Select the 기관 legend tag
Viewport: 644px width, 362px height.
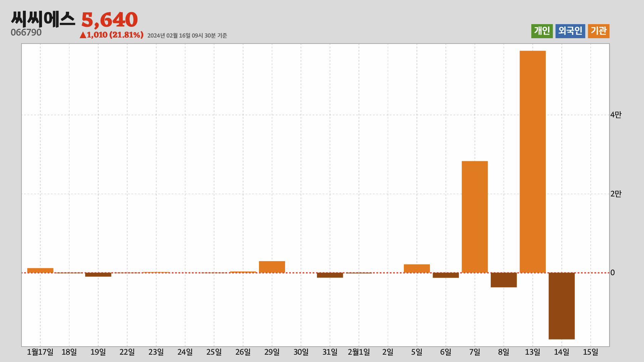point(599,31)
